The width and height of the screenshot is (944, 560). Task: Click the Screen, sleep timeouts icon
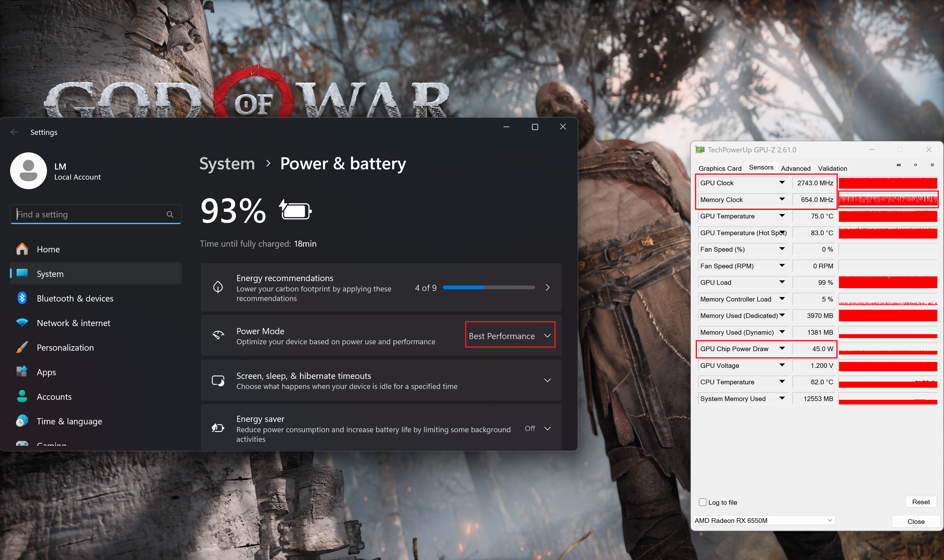(218, 380)
